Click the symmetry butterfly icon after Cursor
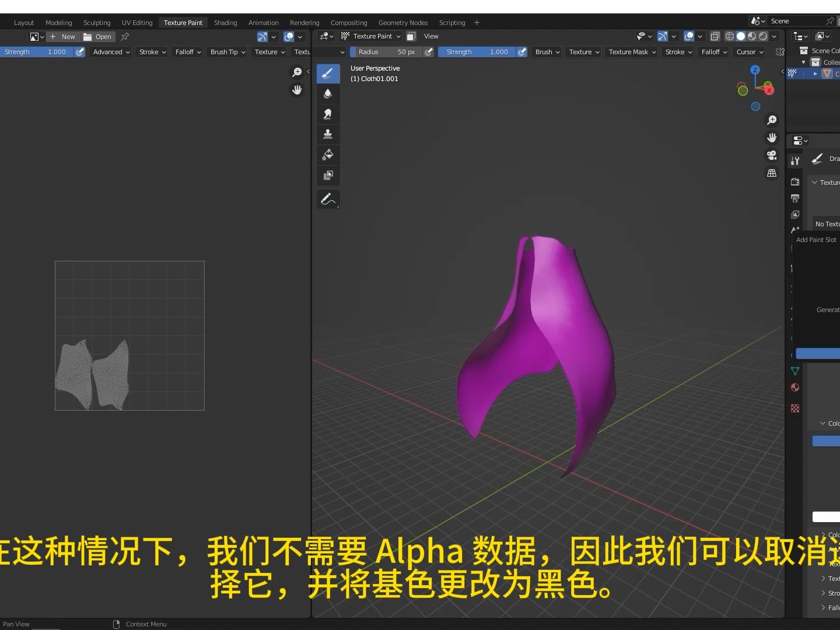Image resolution: width=840 pixels, height=630 pixels. 780,52
